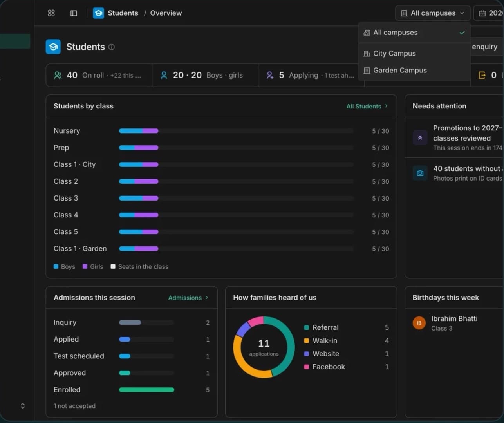Viewport: 504px width, 423px height.
Task: Expand the sidebar up-down chevron switcher
Action: pos(23,406)
